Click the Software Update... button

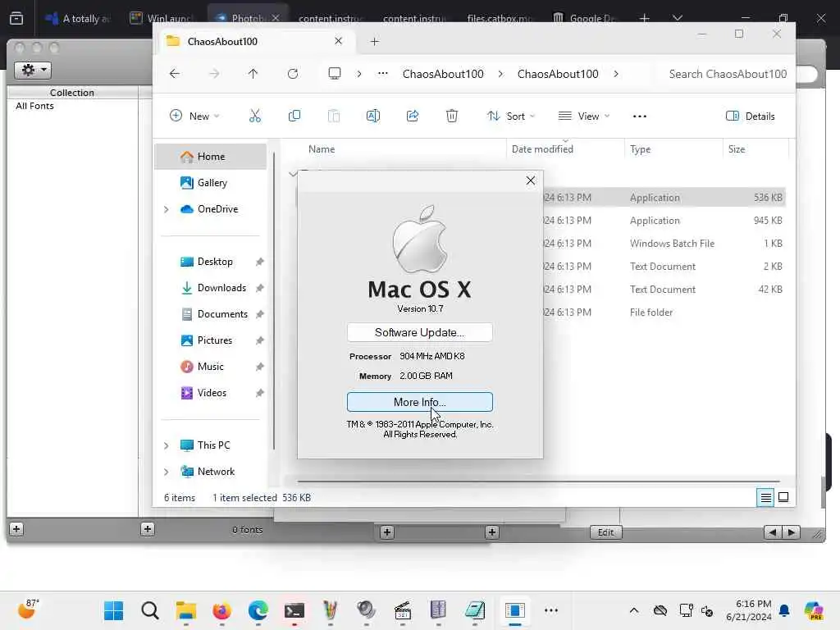tap(419, 332)
